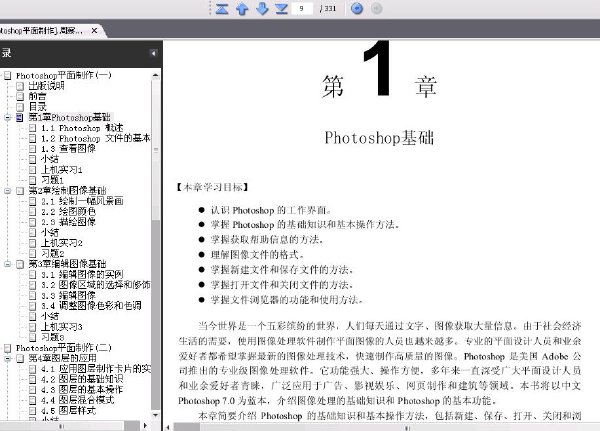Go to previous page arrow
This screenshot has width=600, height=431.
pyautogui.click(x=242, y=8)
